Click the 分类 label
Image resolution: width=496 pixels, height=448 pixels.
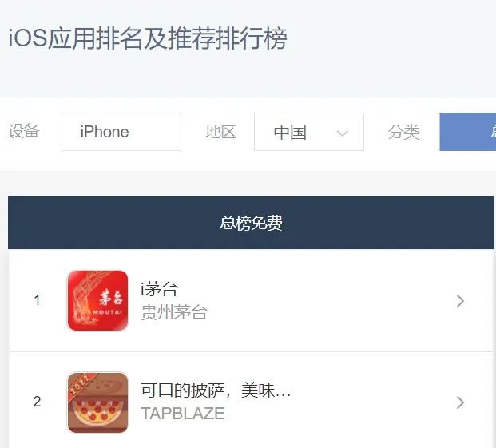tap(403, 132)
